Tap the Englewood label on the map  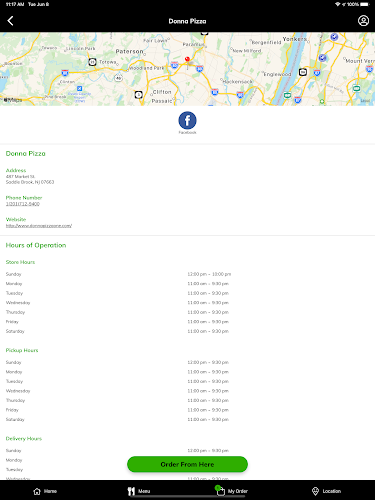coord(277,74)
